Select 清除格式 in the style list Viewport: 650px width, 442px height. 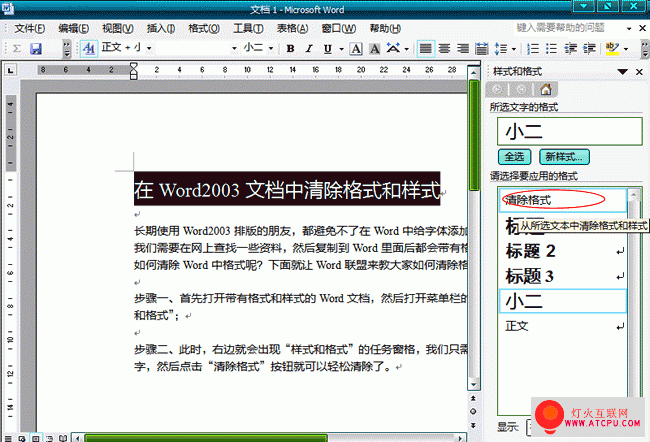[x=563, y=201]
